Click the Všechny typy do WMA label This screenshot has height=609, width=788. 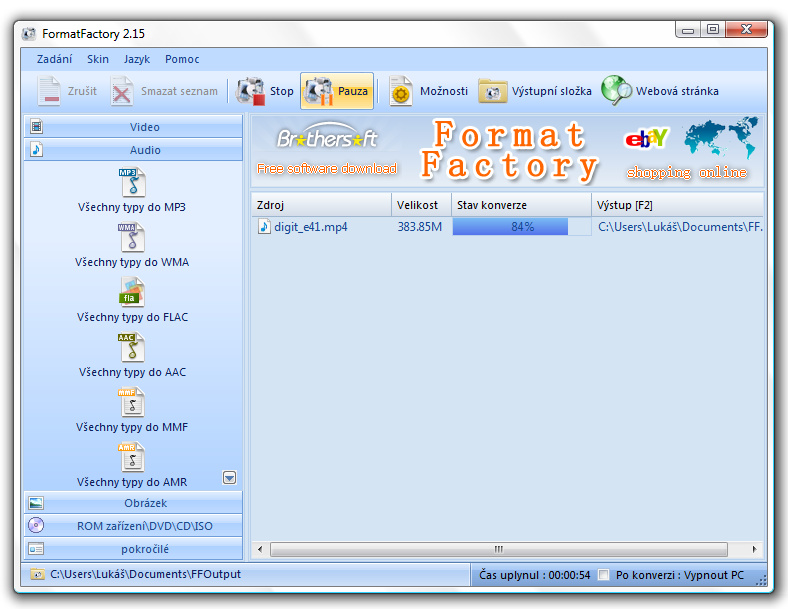[x=132, y=262]
